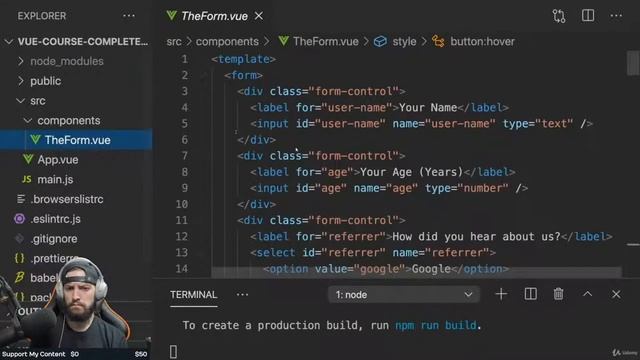The width and height of the screenshot is (640, 360).
Task: Click "Your Name" label text on line 4
Action: click(x=428, y=108)
